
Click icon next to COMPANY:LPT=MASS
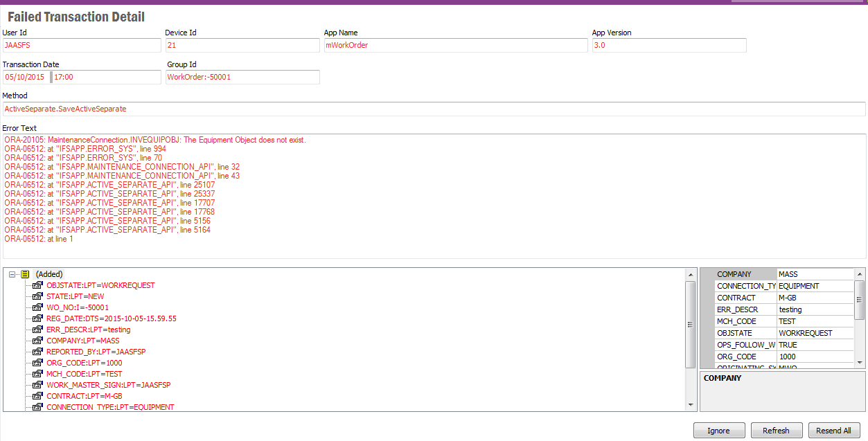(38, 341)
